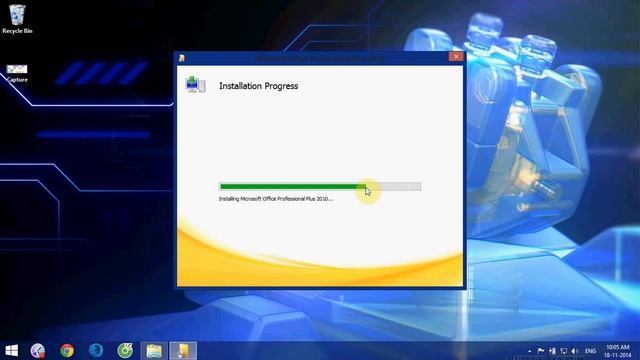Switch to File Explorer on the taskbar
The image size is (640, 360).
pyautogui.click(x=154, y=351)
